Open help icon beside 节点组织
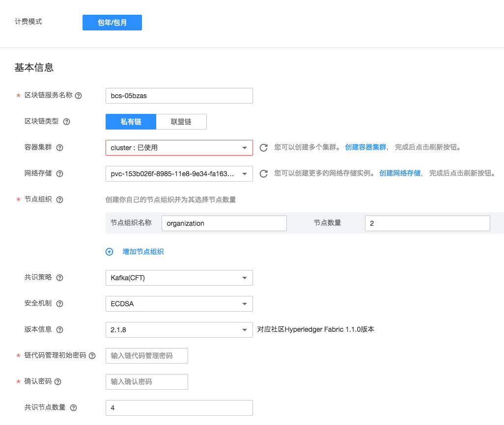Image resolution: width=504 pixels, height=425 pixels. [60, 200]
